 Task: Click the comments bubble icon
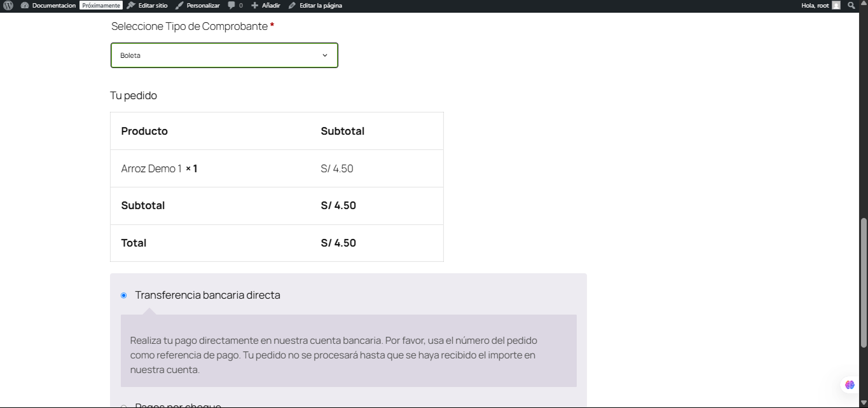(231, 5)
